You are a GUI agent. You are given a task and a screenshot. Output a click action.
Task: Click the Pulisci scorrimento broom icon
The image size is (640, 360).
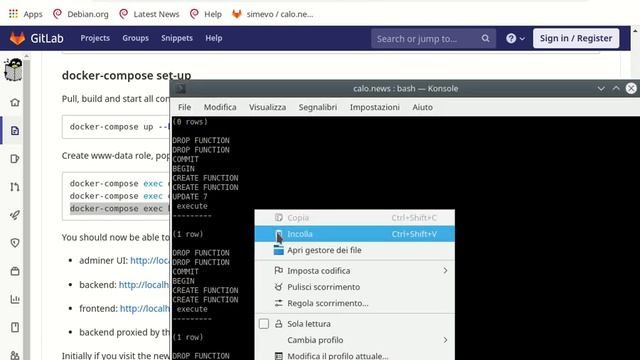tap(278, 287)
